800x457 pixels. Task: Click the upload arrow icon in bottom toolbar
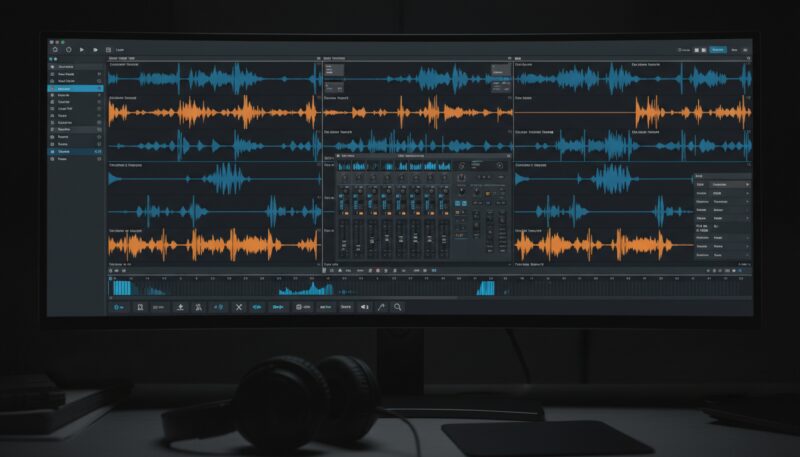(180, 307)
